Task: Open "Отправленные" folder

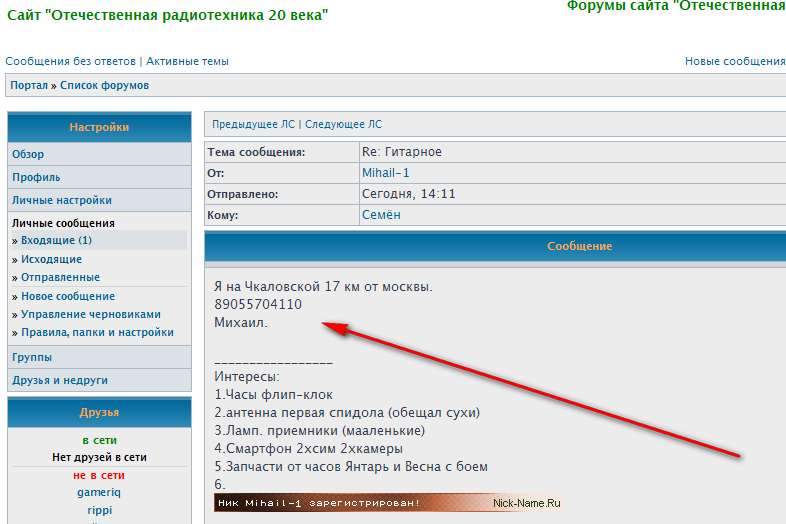Action: 60,277
